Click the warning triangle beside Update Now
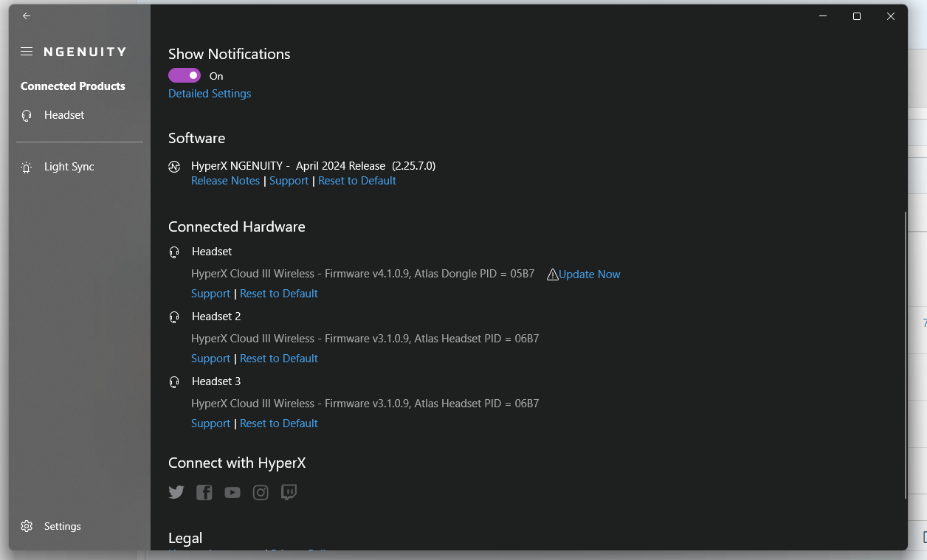Image resolution: width=927 pixels, height=560 pixels. (x=553, y=274)
